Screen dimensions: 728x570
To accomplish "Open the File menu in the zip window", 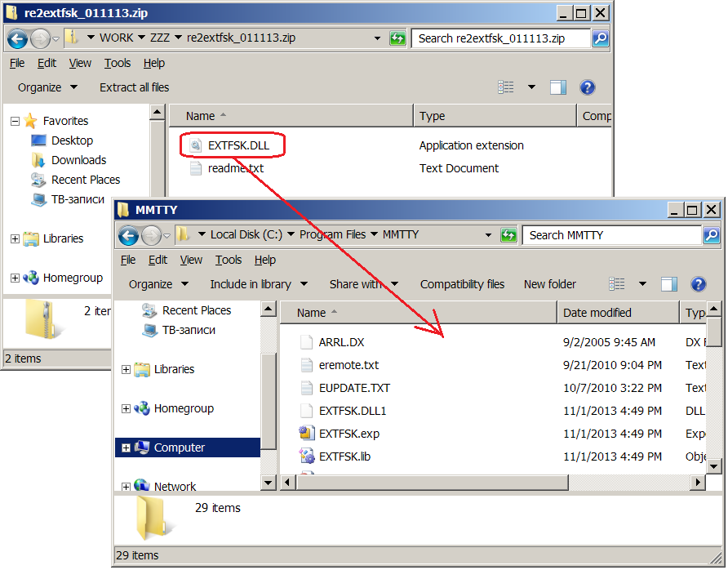I will [17, 63].
